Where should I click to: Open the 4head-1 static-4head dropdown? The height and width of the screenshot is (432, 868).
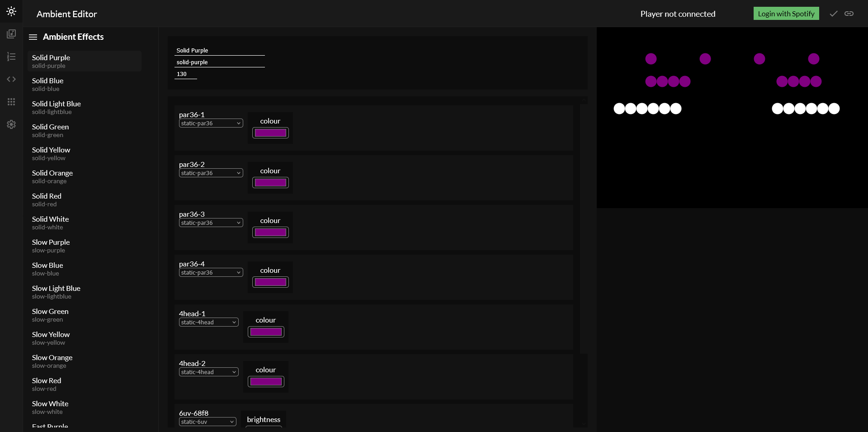coord(208,323)
